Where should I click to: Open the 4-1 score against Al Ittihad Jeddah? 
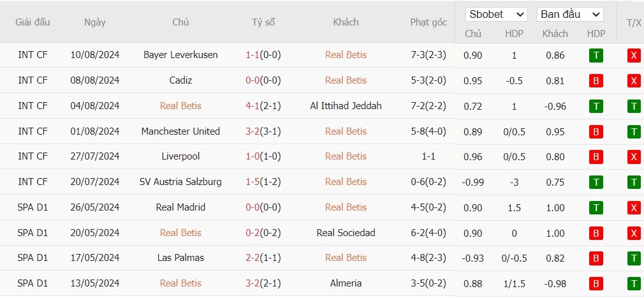coord(252,106)
